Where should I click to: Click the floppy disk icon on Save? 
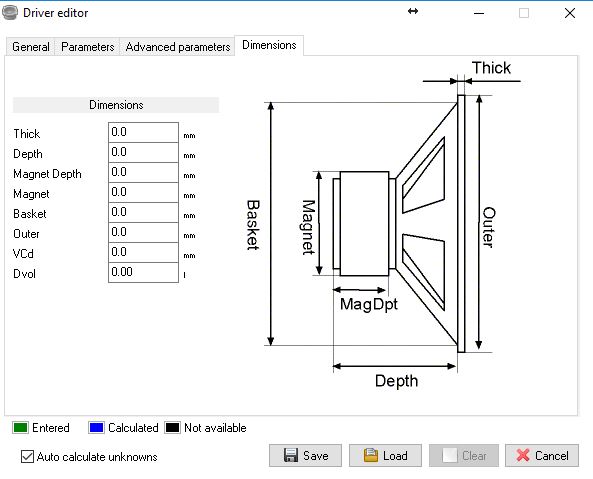tap(290, 455)
